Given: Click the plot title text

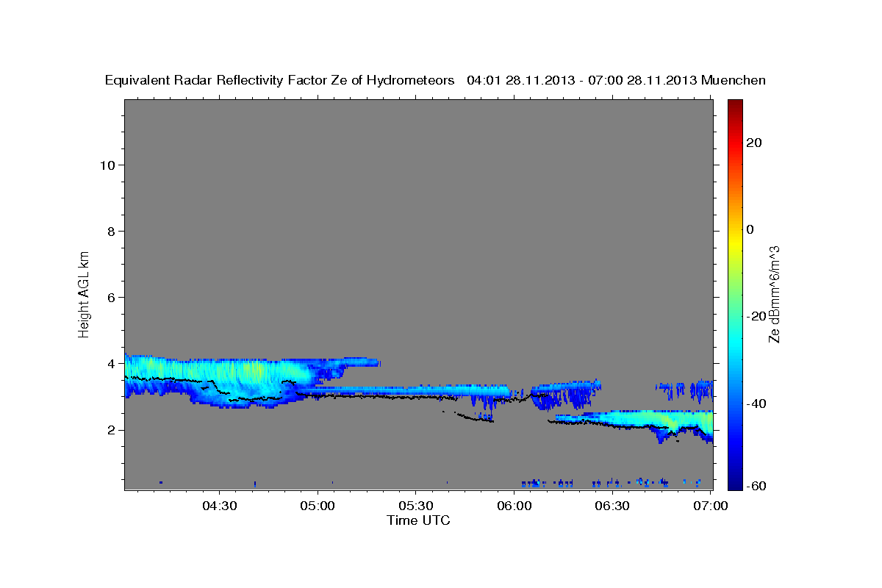Looking at the screenshot, I should pos(435,80).
